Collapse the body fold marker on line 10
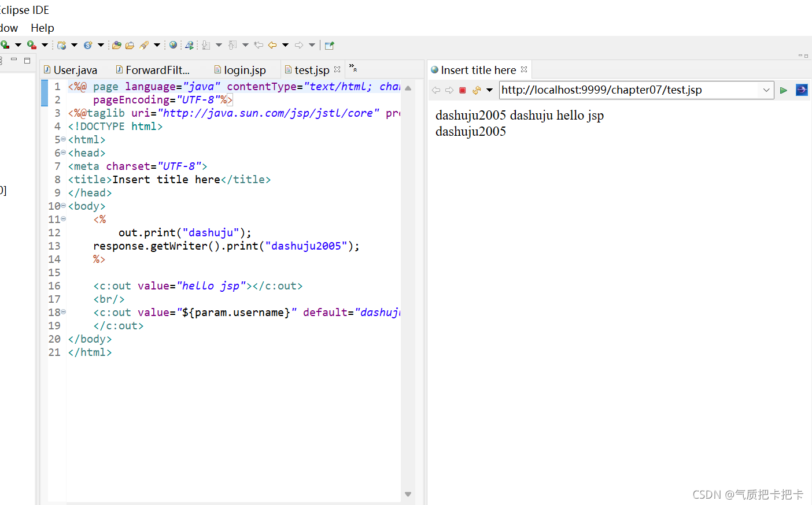This screenshot has height=505, width=812. pyautogui.click(x=64, y=206)
